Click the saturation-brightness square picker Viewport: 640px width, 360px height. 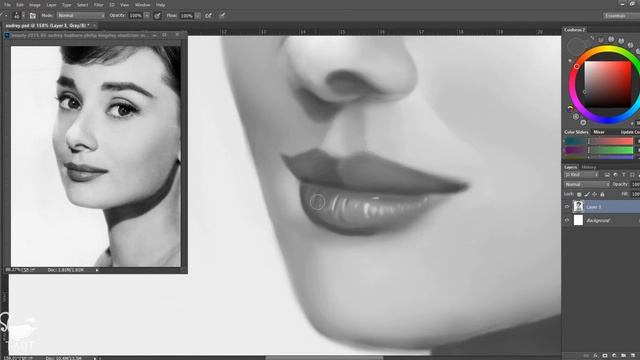(x=608, y=84)
